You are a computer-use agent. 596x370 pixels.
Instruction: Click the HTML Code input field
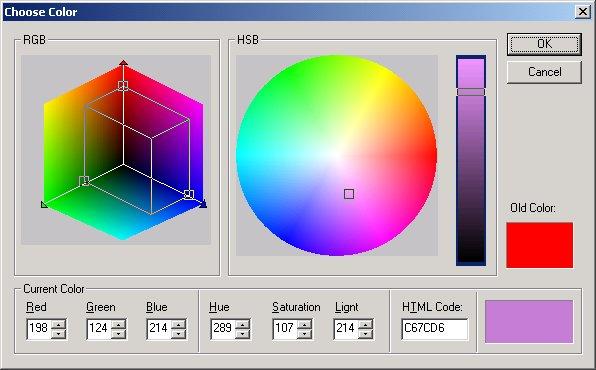tap(435, 329)
